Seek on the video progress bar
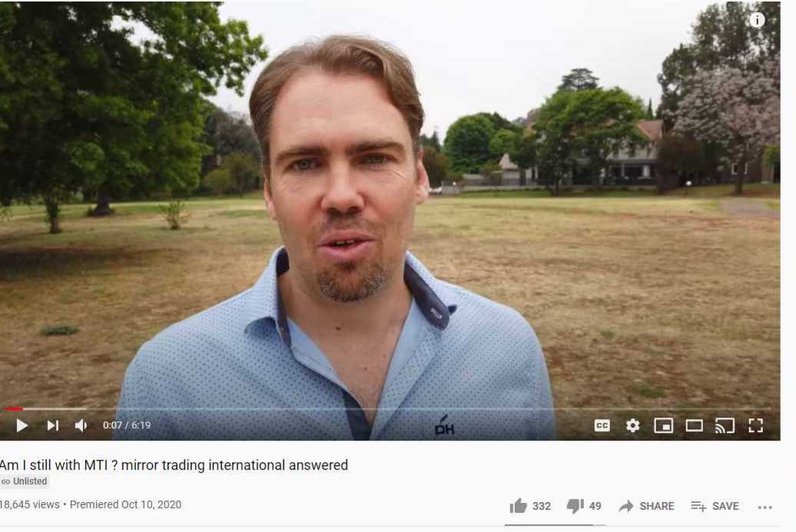796x532 pixels. click(x=386, y=408)
